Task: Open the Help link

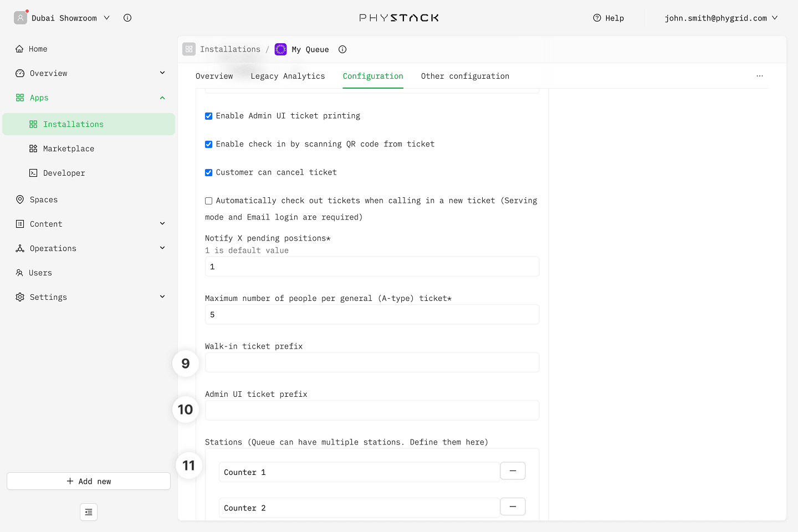Action: click(608, 18)
